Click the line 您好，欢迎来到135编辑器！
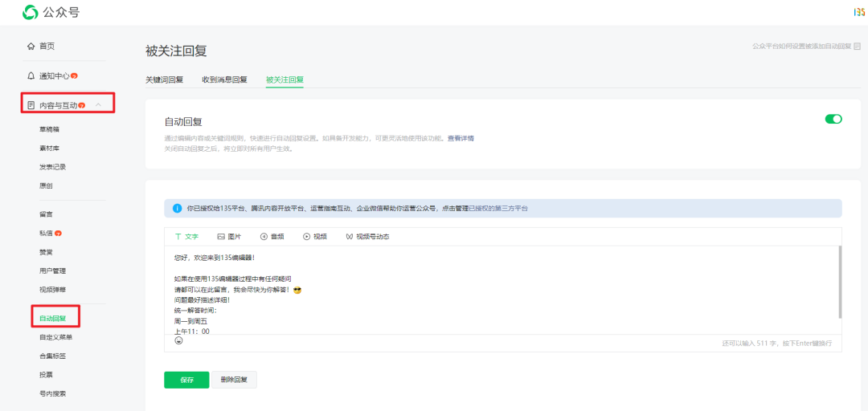Screen dimensions: 868x411 coord(215,257)
